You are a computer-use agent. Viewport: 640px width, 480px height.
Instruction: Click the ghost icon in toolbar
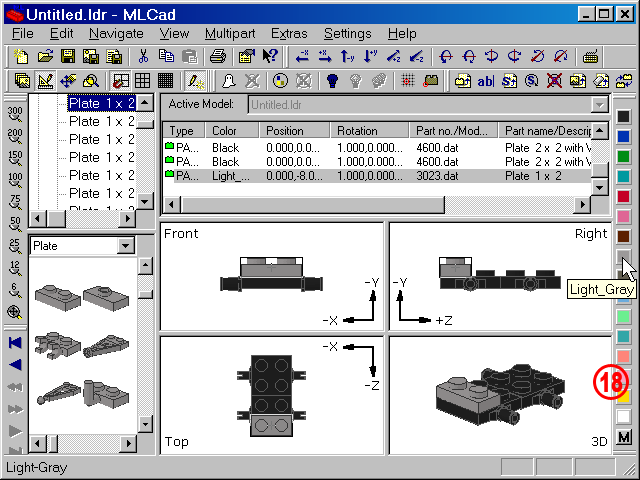point(229,80)
